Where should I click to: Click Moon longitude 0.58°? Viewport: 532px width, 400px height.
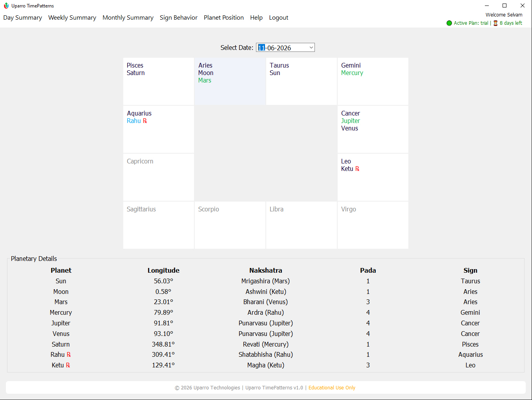coord(163,292)
